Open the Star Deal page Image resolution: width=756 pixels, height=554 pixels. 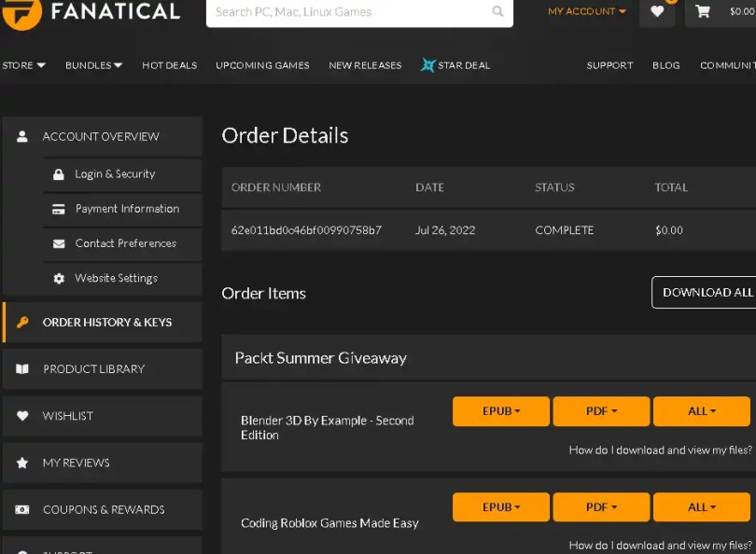pos(463,65)
